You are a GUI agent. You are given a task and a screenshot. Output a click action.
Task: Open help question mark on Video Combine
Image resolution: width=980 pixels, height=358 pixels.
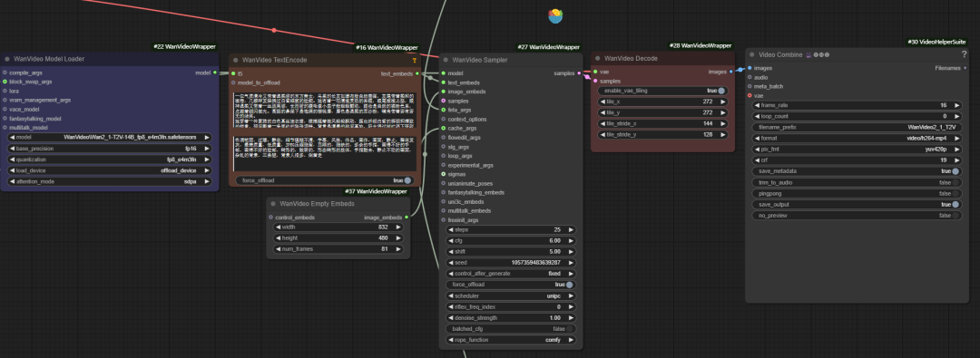[964, 54]
